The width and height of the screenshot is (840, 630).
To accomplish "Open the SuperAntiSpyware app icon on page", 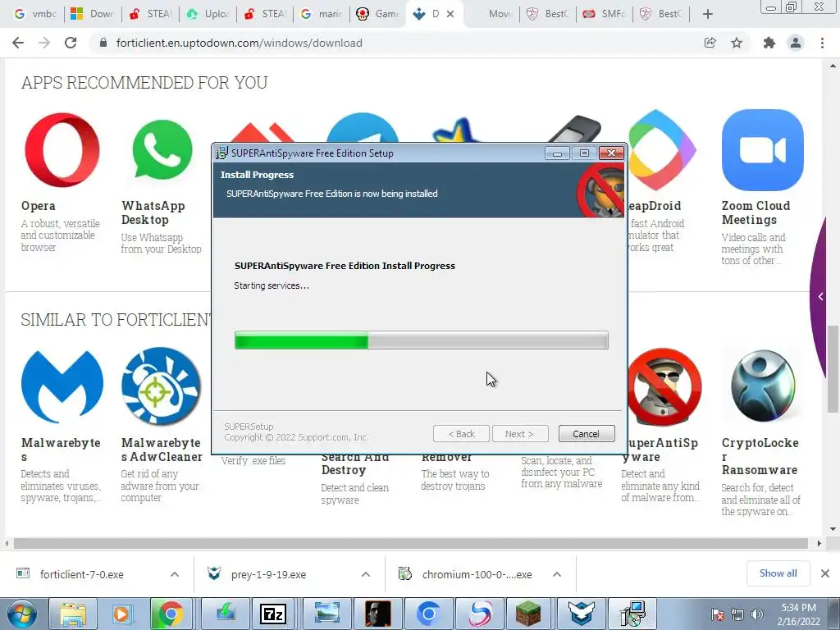I will click(x=664, y=387).
